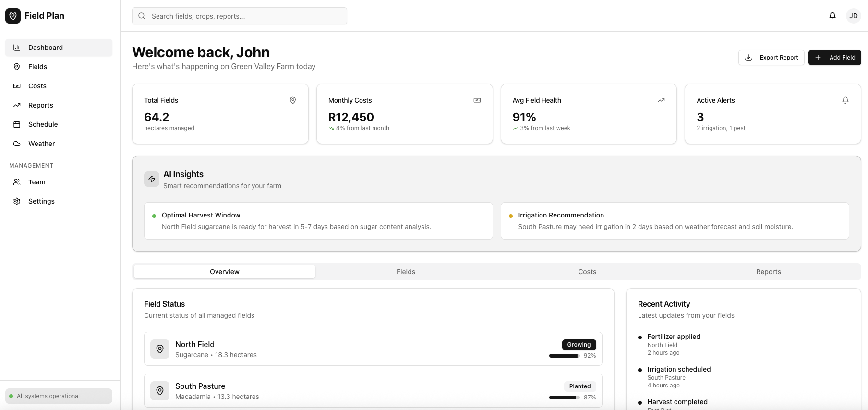Focus the search fields, crops, reports box
The height and width of the screenshot is (410, 868).
tap(240, 16)
